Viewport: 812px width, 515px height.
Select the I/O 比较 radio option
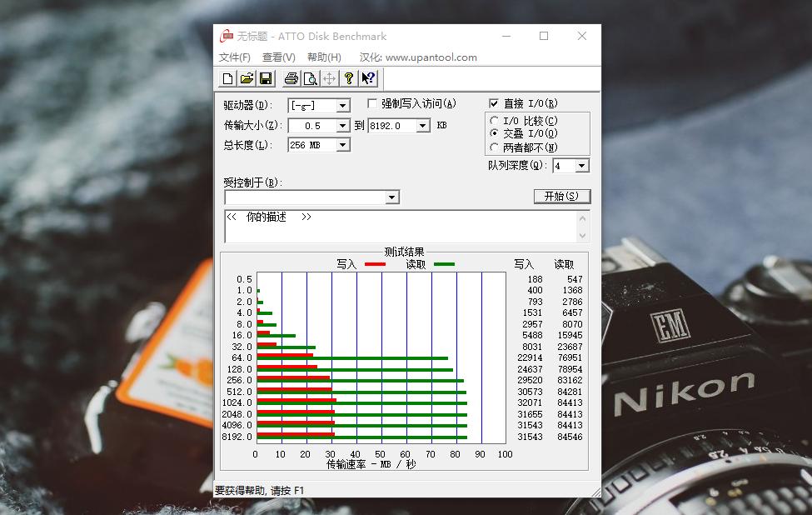[495, 121]
